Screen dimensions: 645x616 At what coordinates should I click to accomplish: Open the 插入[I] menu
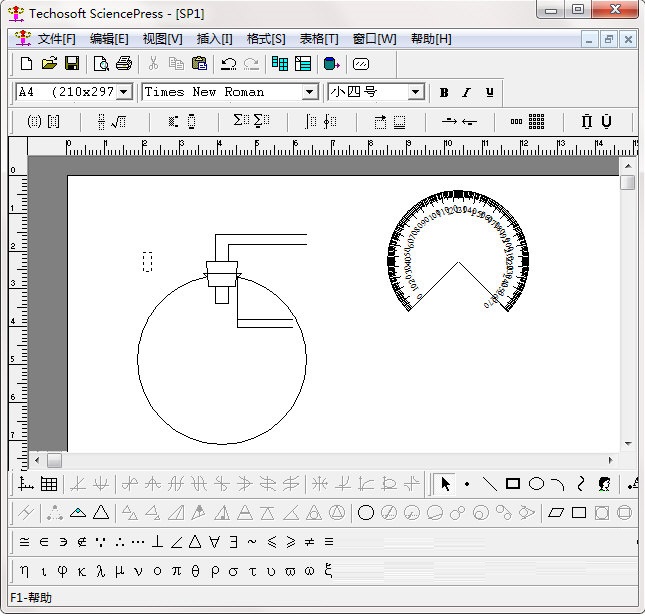[214, 39]
